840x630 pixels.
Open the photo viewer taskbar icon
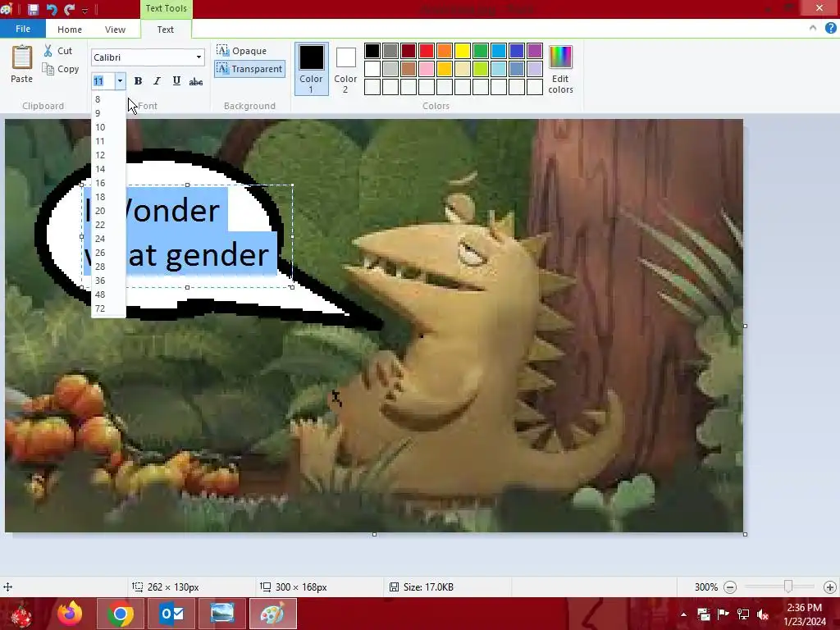pos(222,614)
